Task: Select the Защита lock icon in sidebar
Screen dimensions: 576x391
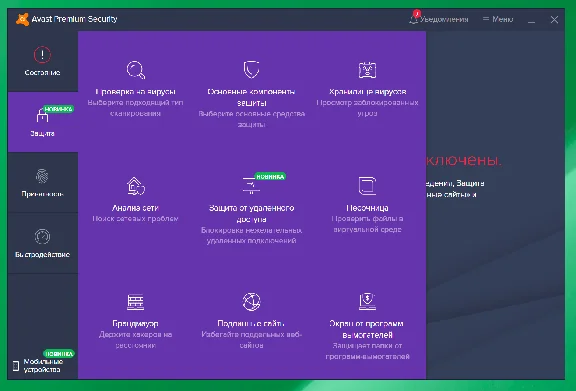Action: click(42, 115)
